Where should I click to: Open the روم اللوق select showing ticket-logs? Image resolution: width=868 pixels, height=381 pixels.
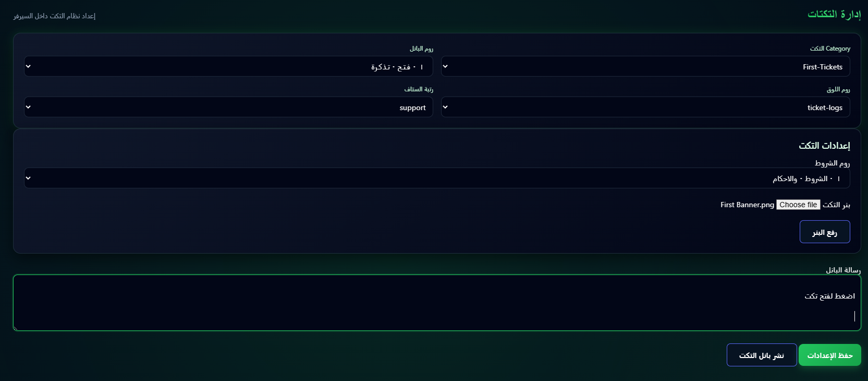[x=645, y=107]
